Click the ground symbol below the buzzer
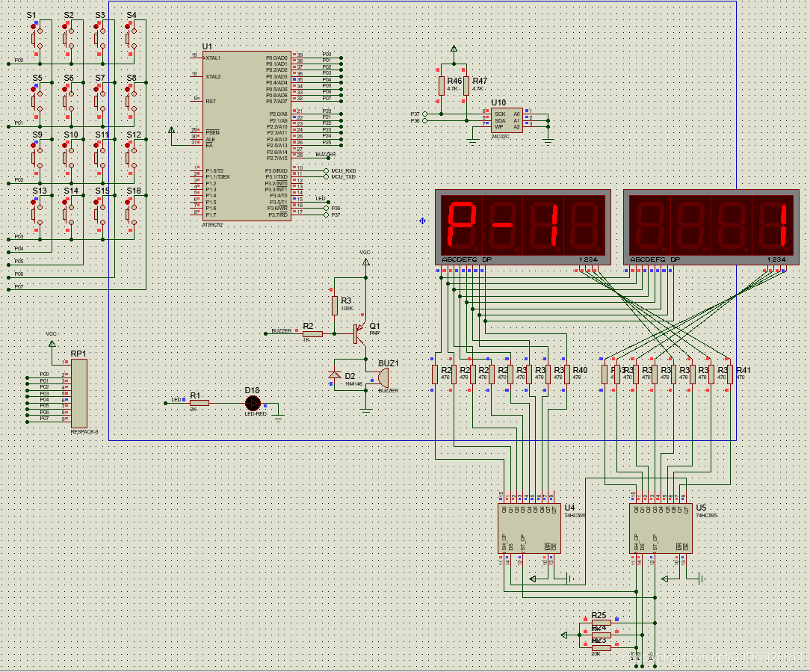Viewport: 810px width, 672px height. [365, 411]
